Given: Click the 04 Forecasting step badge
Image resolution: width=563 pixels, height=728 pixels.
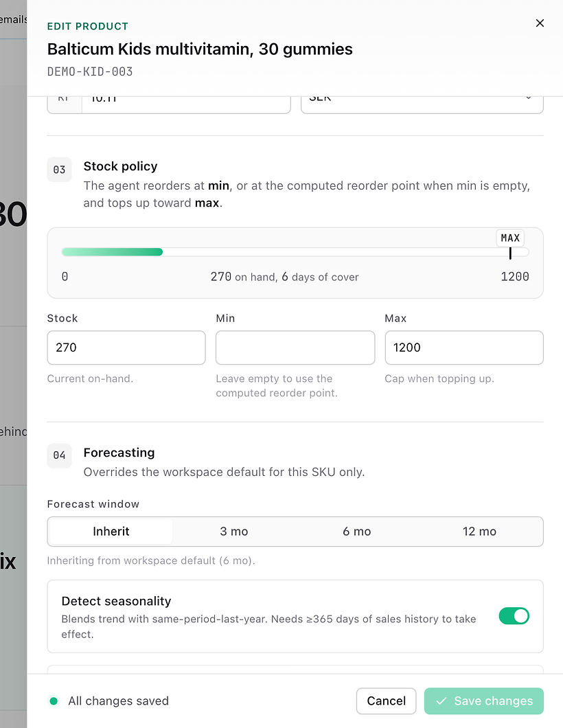Looking at the screenshot, I should coord(60,455).
